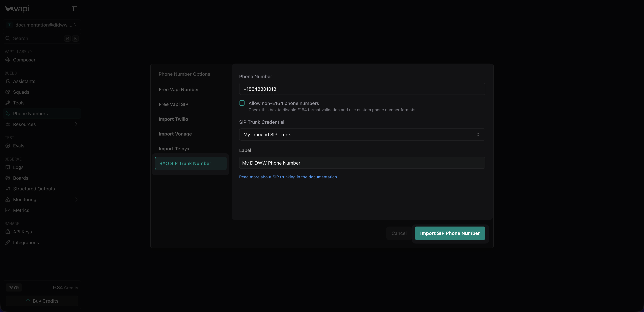Click the Phone Numbers handset icon
Screen dimensions: 644x312
8,114
